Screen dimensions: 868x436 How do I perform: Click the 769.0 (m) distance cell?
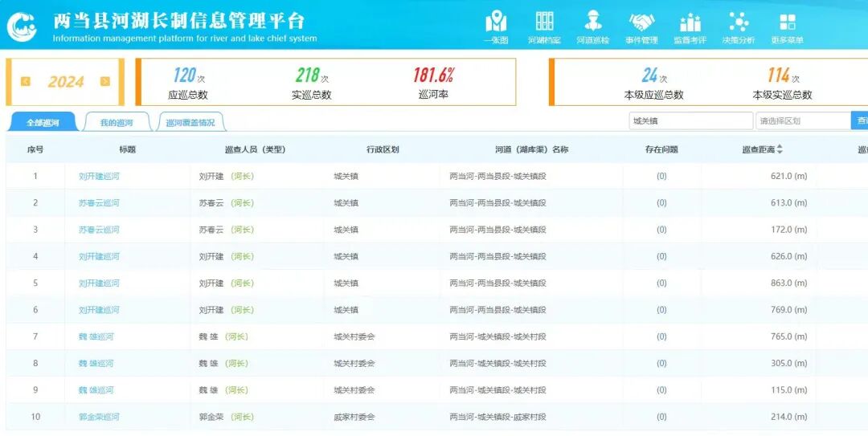(x=789, y=310)
